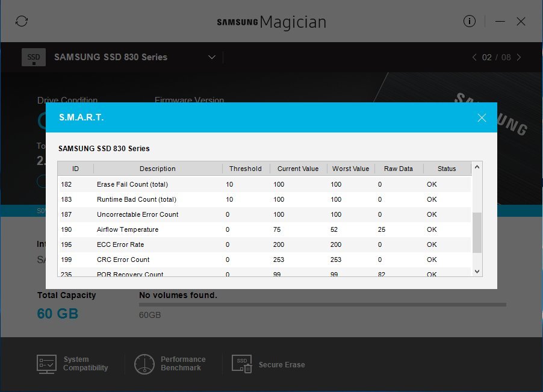The width and height of the screenshot is (543, 392).
Task: Click ID 182 cell
Action: coord(66,184)
